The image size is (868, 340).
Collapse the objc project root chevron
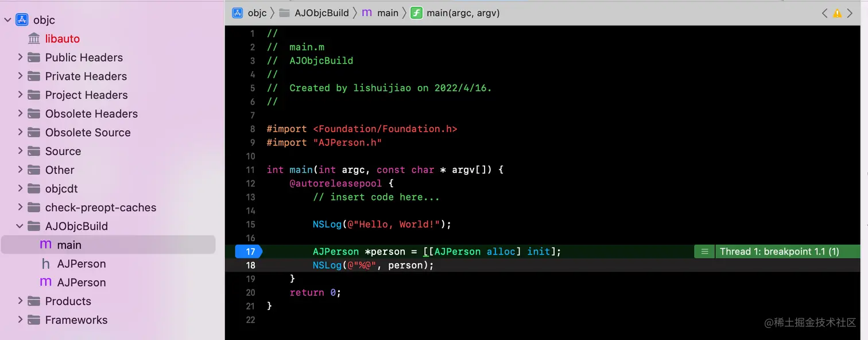pos(7,20)
